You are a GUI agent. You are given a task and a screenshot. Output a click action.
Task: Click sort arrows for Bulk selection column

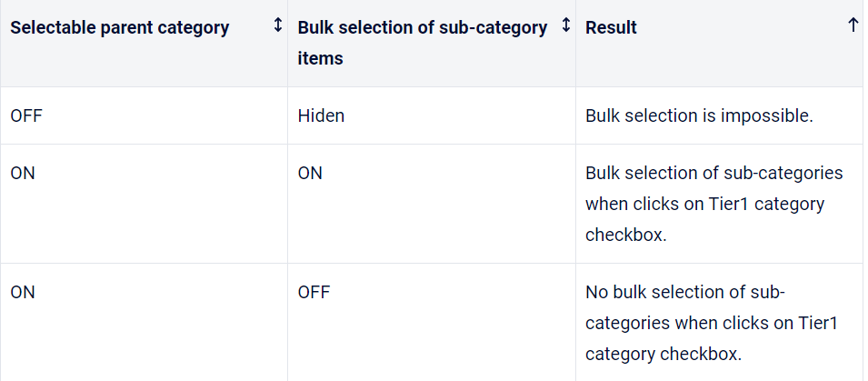pyautogui.click(x=565, y=26)
